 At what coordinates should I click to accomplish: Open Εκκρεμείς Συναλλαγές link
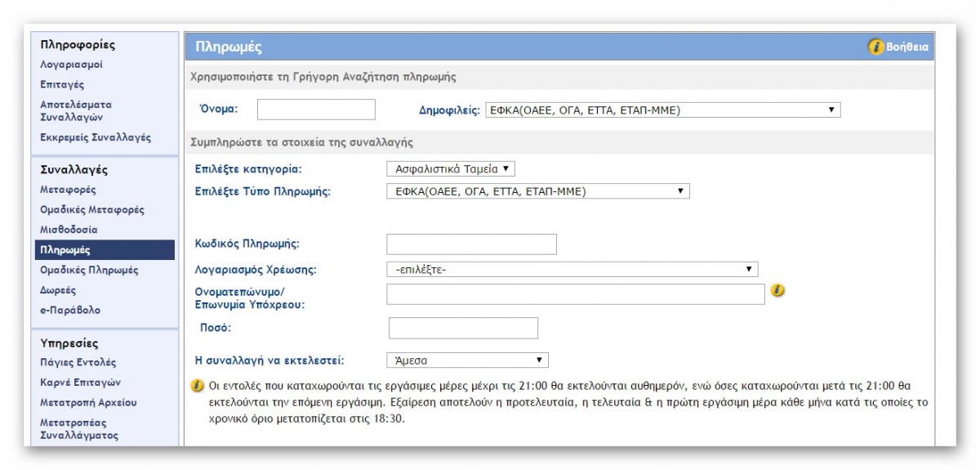(96, 137)
